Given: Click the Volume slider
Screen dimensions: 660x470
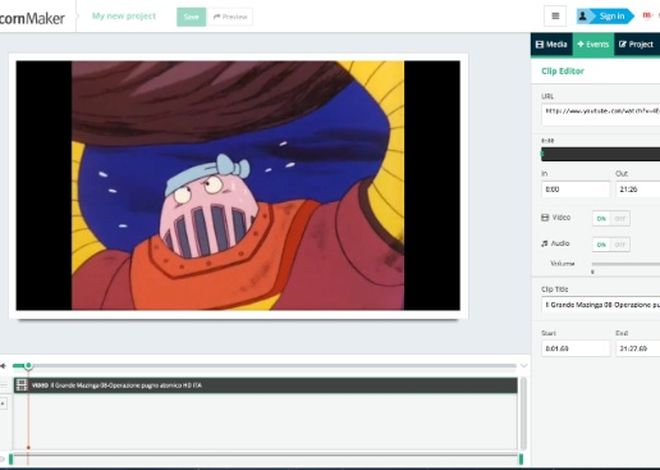Looking at the screenshot, I should 626,264.
